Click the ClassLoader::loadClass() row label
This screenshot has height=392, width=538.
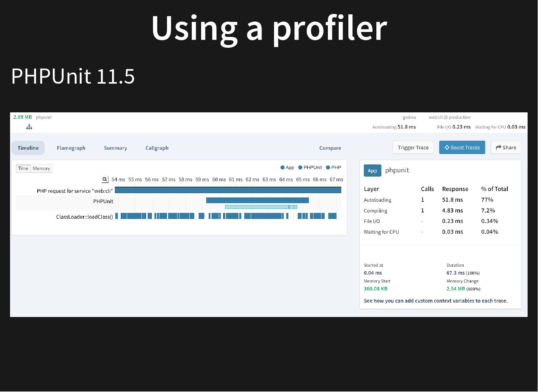click(84, 217)
